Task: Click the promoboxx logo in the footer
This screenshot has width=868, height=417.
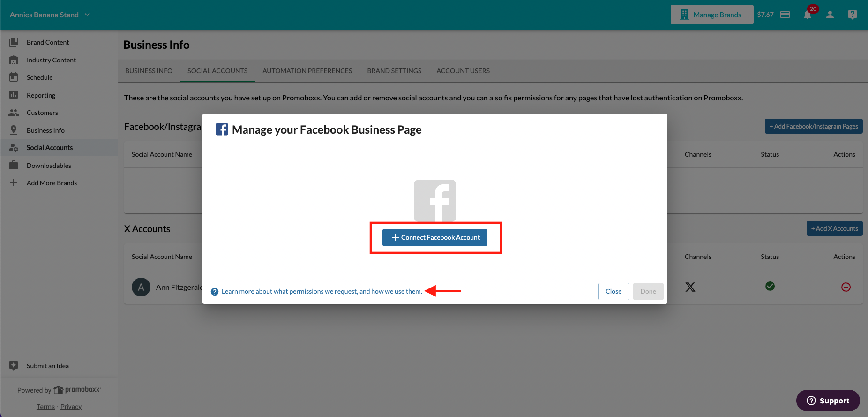Action: (x=77, y=390)
